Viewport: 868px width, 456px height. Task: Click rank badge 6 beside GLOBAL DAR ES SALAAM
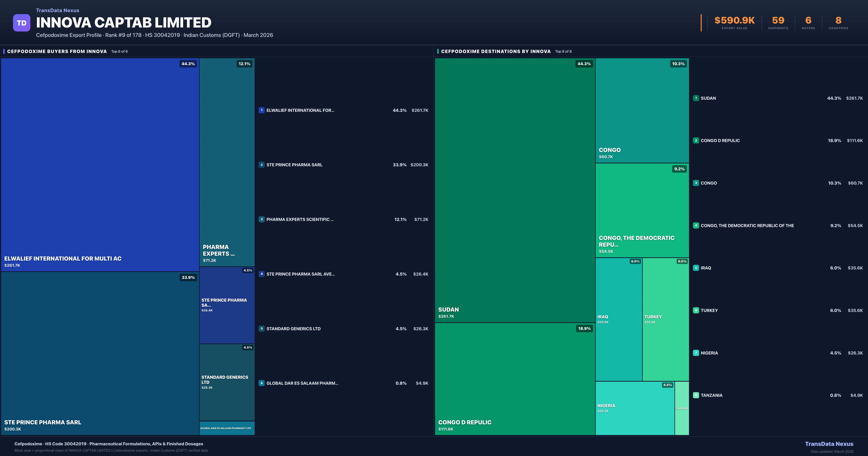(261, 383)
